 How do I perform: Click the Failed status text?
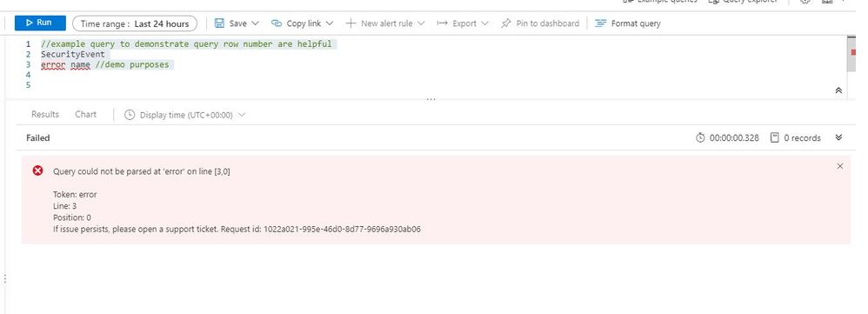tap(37, 138)
